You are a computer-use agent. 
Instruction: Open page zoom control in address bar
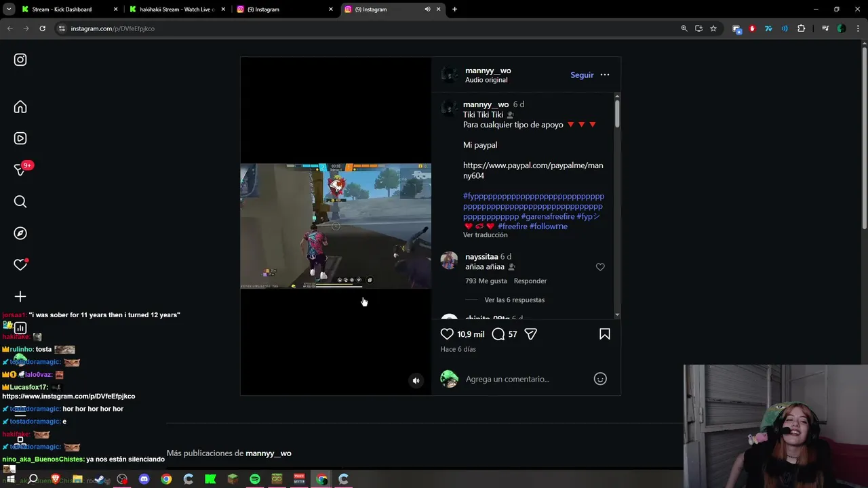[684, 28]
